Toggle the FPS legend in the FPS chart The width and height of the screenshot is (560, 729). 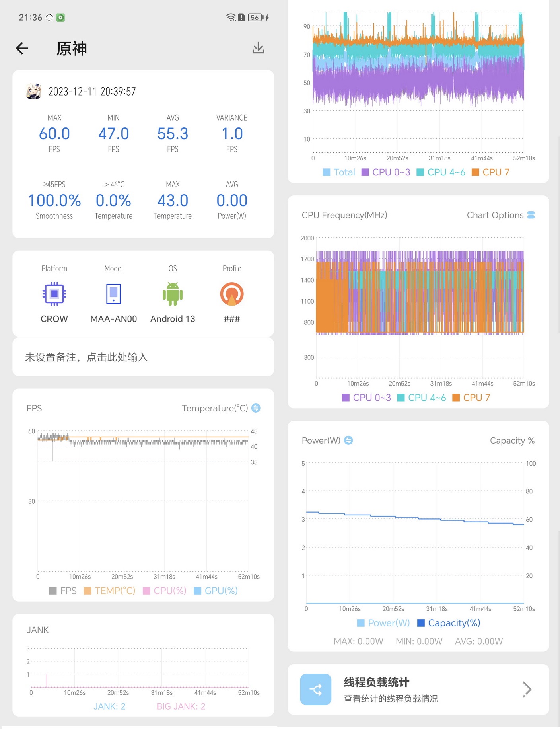click(x=63, y=591)
